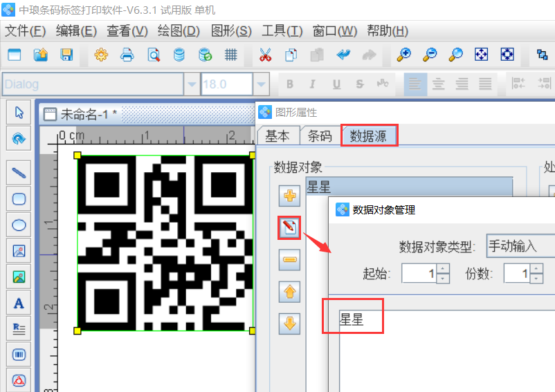Click the plain magnifier zoom icon
This screenshot has width=555, height=392.
pos(455,55)
